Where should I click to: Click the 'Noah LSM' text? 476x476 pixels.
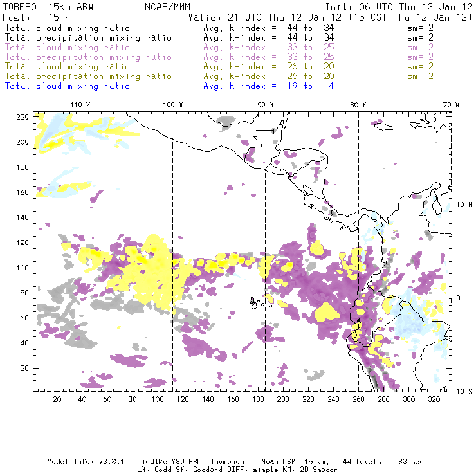pos(279,462)
